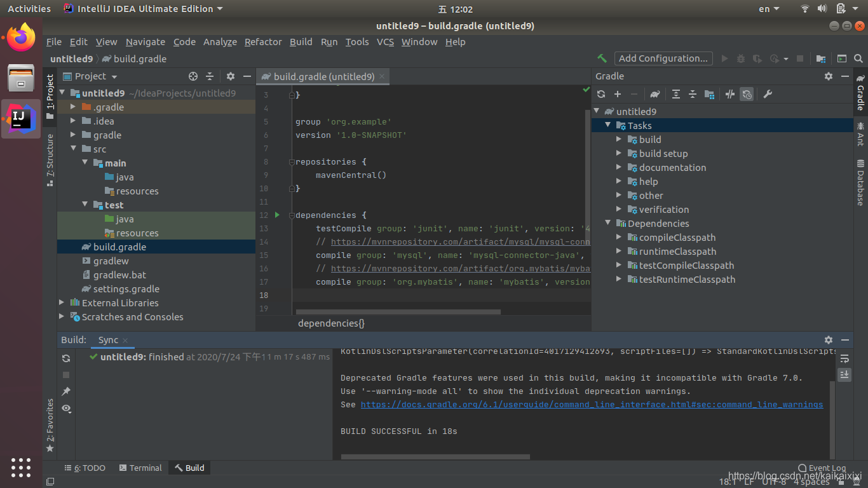Click the tool window quick-access icon in bottom-left corner
Image resolution: width=868 pixels, height=488 pixels.
point(50,482)
